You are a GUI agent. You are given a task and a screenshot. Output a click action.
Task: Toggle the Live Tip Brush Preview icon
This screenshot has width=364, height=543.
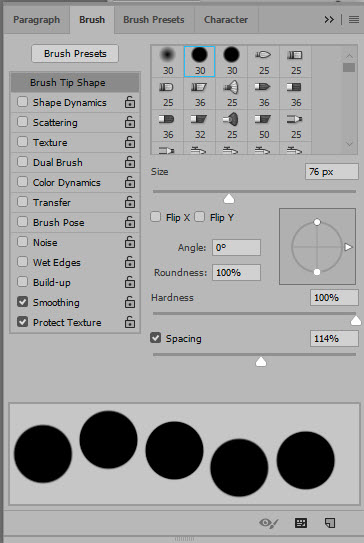269,523
